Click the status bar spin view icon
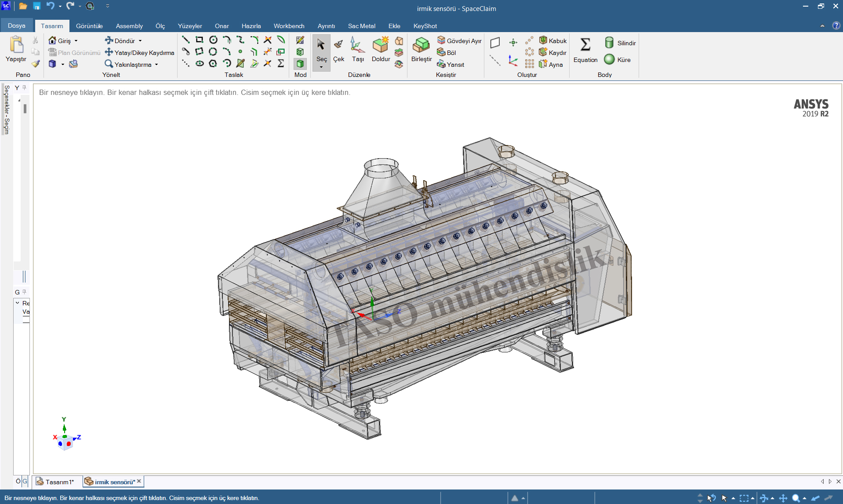 764,498
